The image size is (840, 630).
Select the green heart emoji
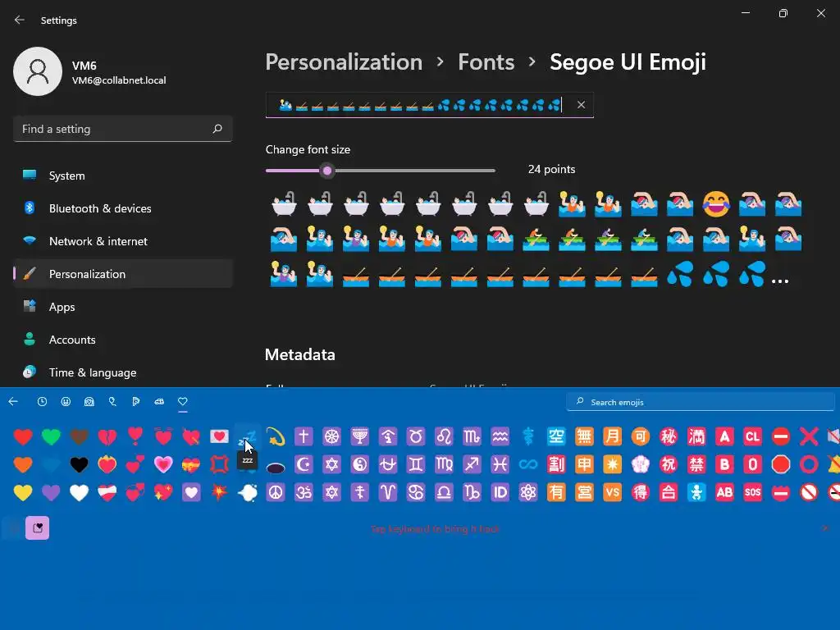51,436
